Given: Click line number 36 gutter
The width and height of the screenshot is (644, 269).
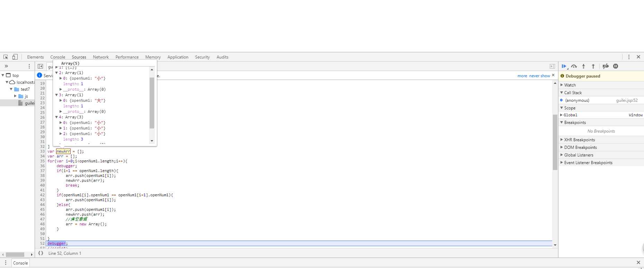Looking at the screenshot, I should pyautogui.click(x=42, y=166).
